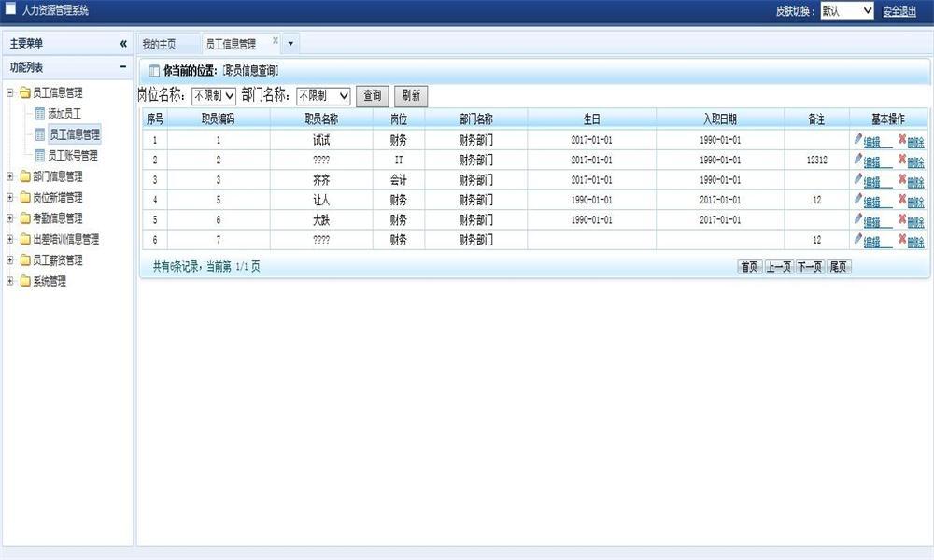The image size is (934, 560).
Task: Expand the 部门信息管理 tree node
Action: pyautogui.click(x=9, y=176)
